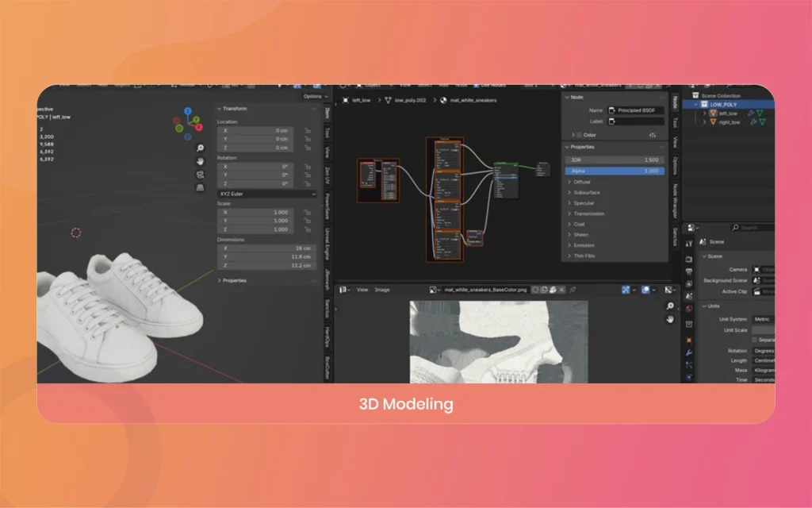Click the node Name field Principled BSDF
This screenshot has width=812, height=508.
tap(635, 110)
